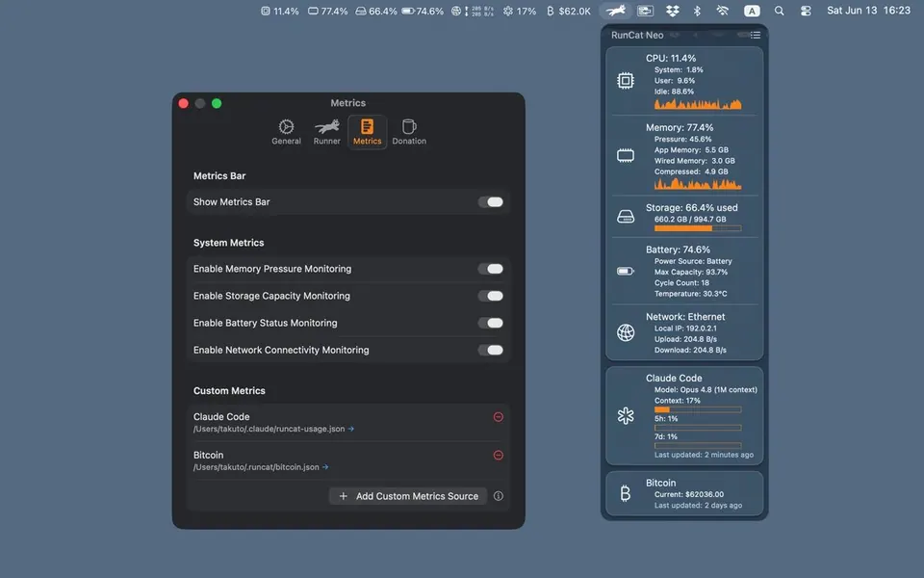Click the Current: $62036.00 value
924x578 pixels.
click(689, 494)
